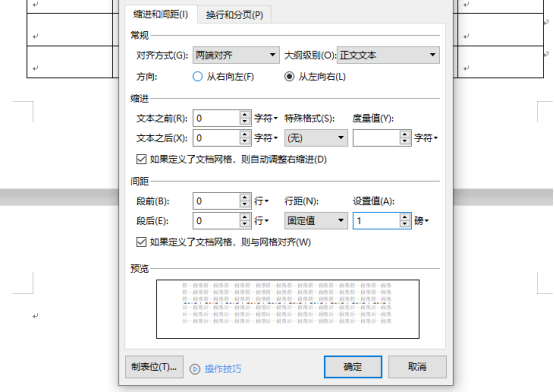Decrease 设置值 with down stepper arrow
Image resolution: width=554 pixels, height=392 pixels.
pos(405,225)
